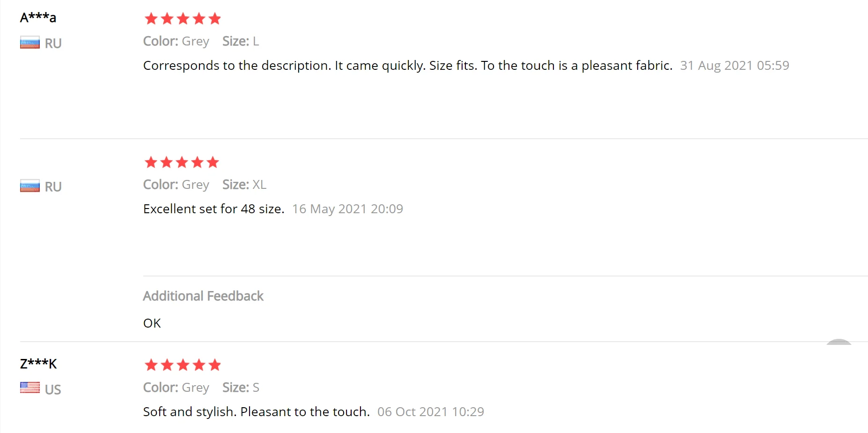Click the 'Excellent set for 48 size' review text
Screen dimensions: 868x433
click(x=213, y=209)
